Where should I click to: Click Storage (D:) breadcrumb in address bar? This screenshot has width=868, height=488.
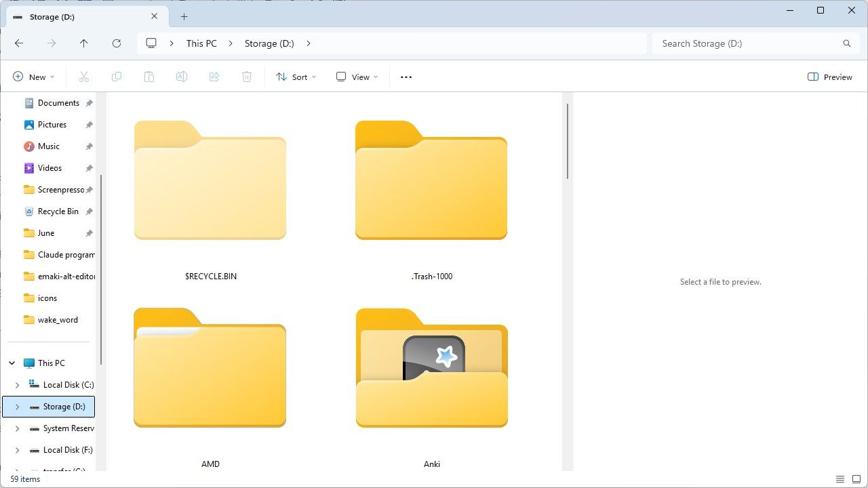pyautogui.click(x=269, y=43)
